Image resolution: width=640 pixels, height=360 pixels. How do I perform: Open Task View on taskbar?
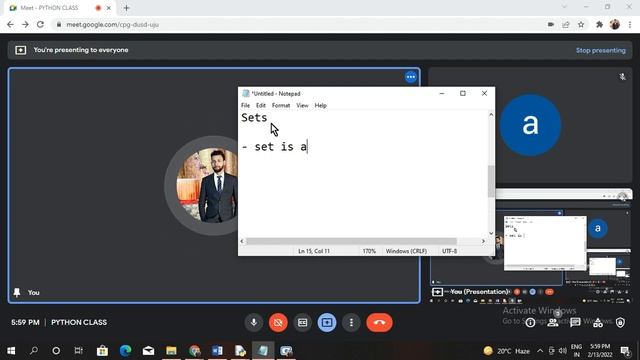coord(79,351)
